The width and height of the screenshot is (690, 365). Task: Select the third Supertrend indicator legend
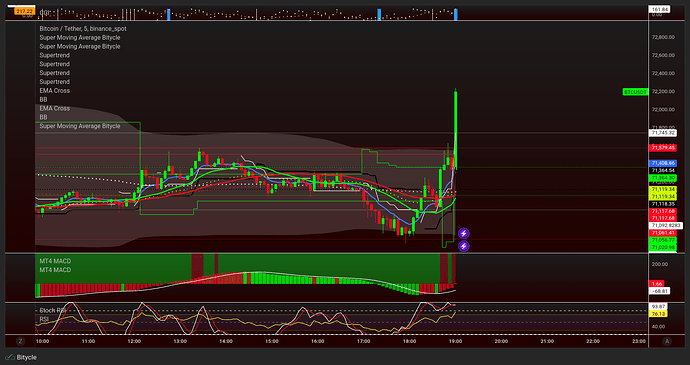[55, 73]
